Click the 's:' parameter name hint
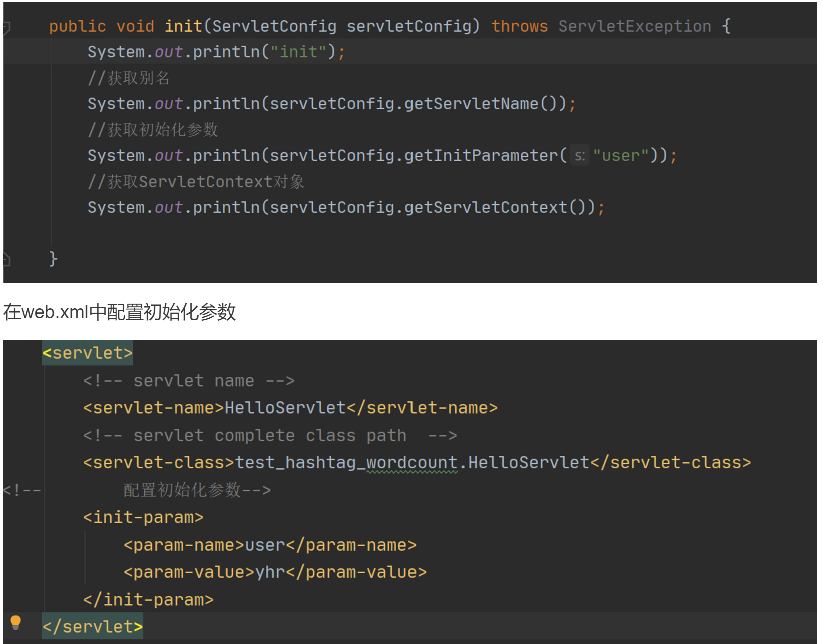 [x=579, y=156]
